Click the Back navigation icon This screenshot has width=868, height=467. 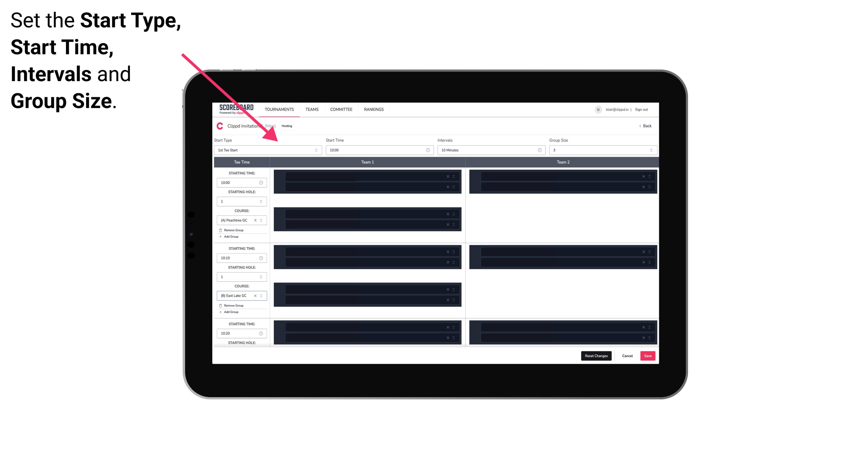(639, 126)
